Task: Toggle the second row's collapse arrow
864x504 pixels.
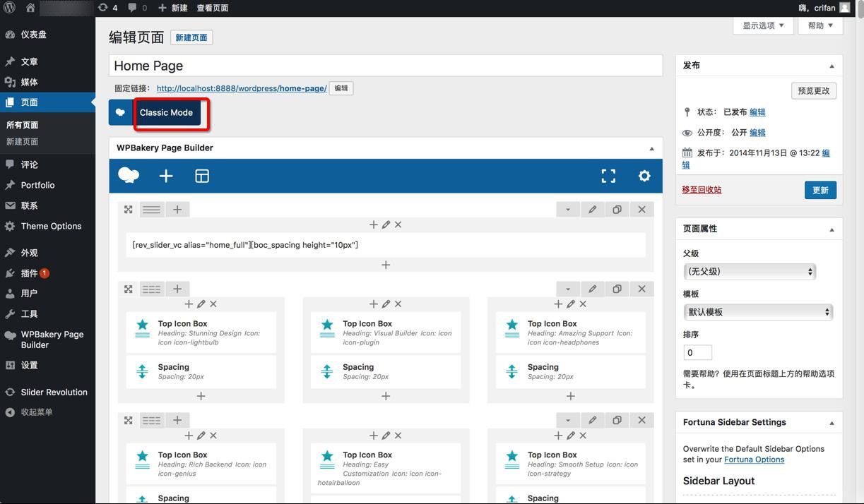Action: [x=568, y=289]
